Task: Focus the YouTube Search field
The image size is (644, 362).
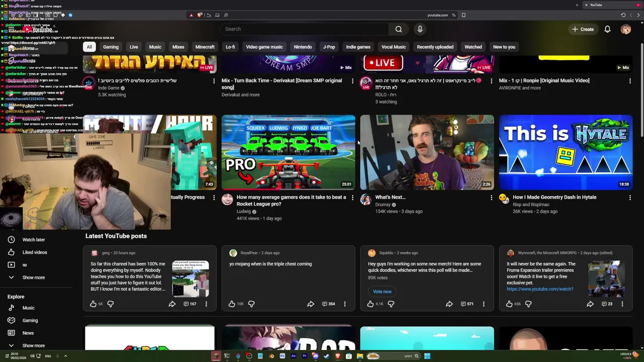Action: click(304, 29)
